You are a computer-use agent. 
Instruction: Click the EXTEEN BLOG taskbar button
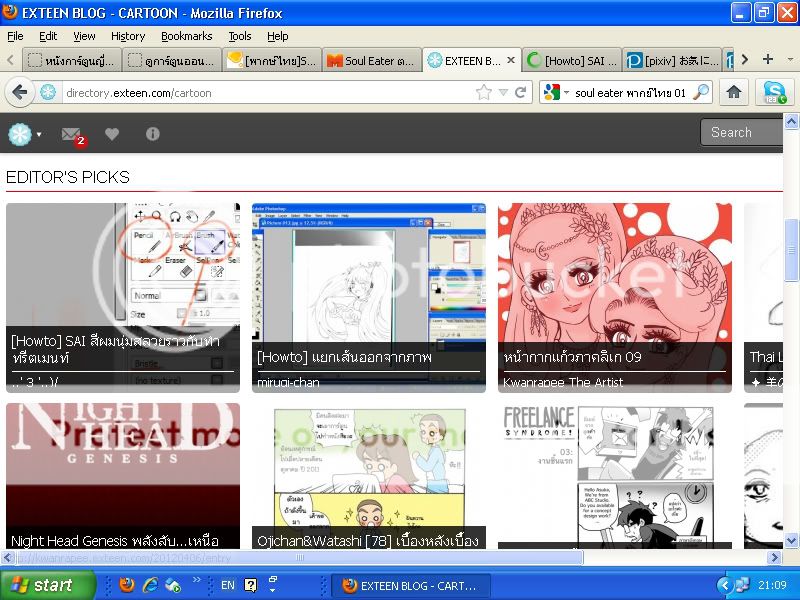pos(411,586)
